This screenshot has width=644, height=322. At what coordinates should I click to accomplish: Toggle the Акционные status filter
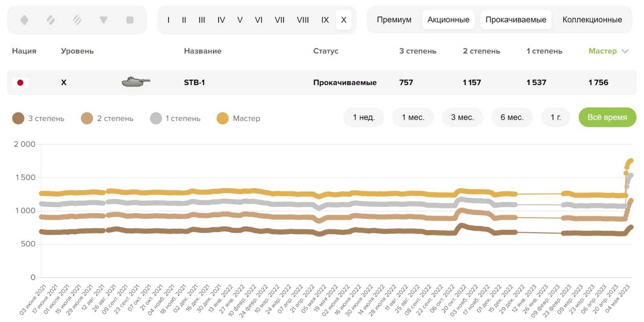(448, 20)
